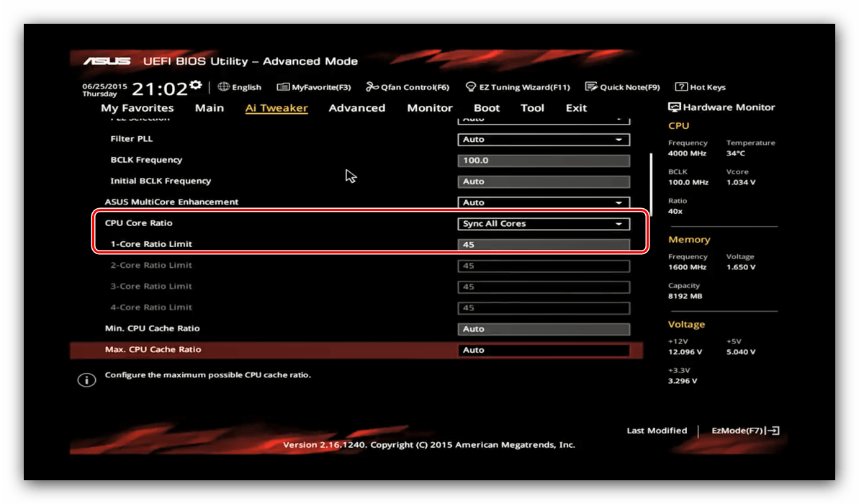The image size is (859, 504).
Task: Expand the Filter PLL dropdown
Action: (544, 140)
